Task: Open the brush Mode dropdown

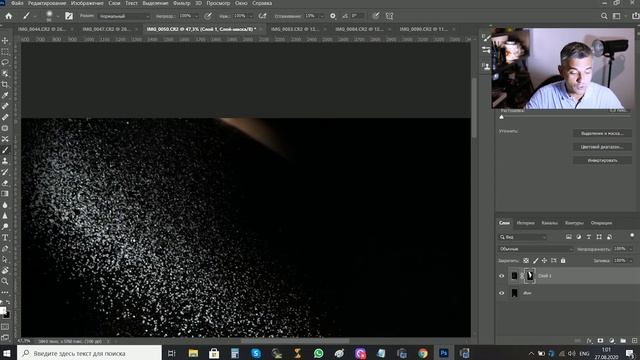Action: click(x=124, y=16)
